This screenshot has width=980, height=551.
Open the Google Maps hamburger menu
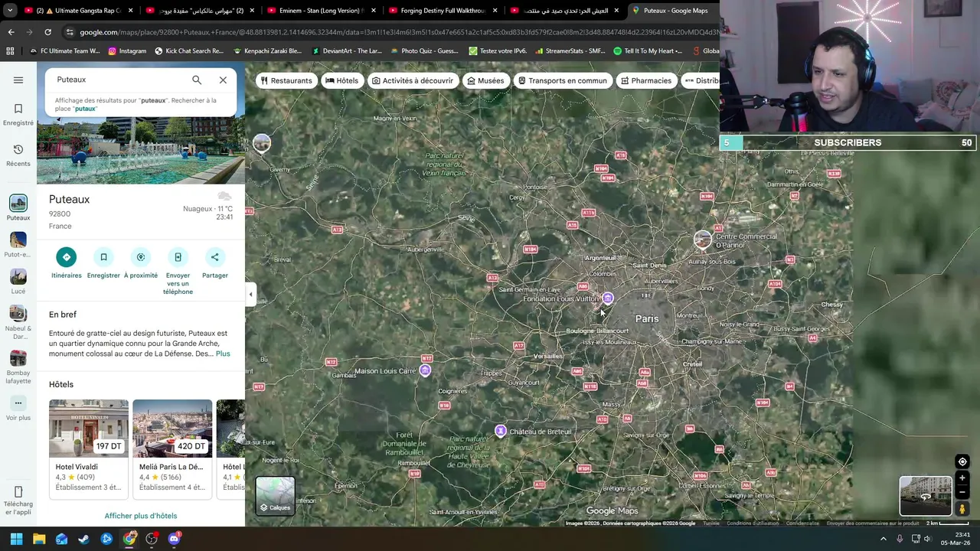18,80
